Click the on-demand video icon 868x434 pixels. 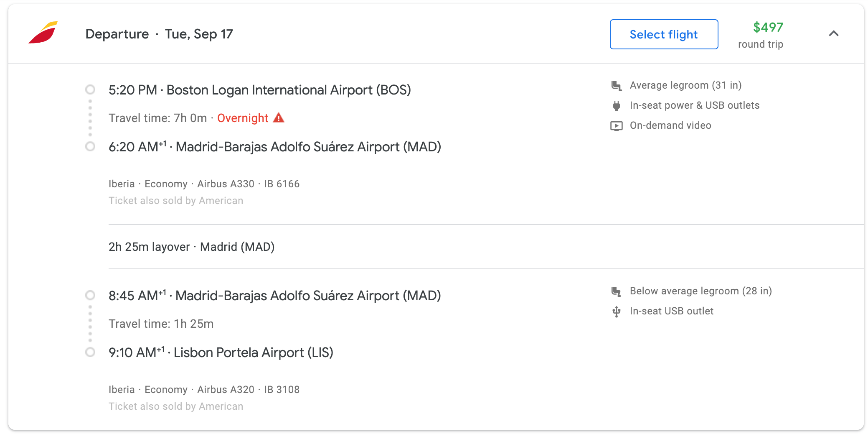pyautogui.click(x=617, y=126)
